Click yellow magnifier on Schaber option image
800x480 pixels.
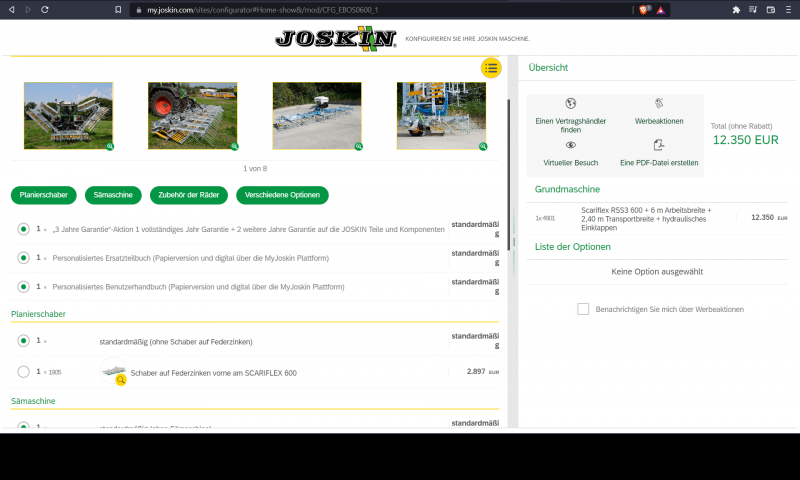coord(121,380)
